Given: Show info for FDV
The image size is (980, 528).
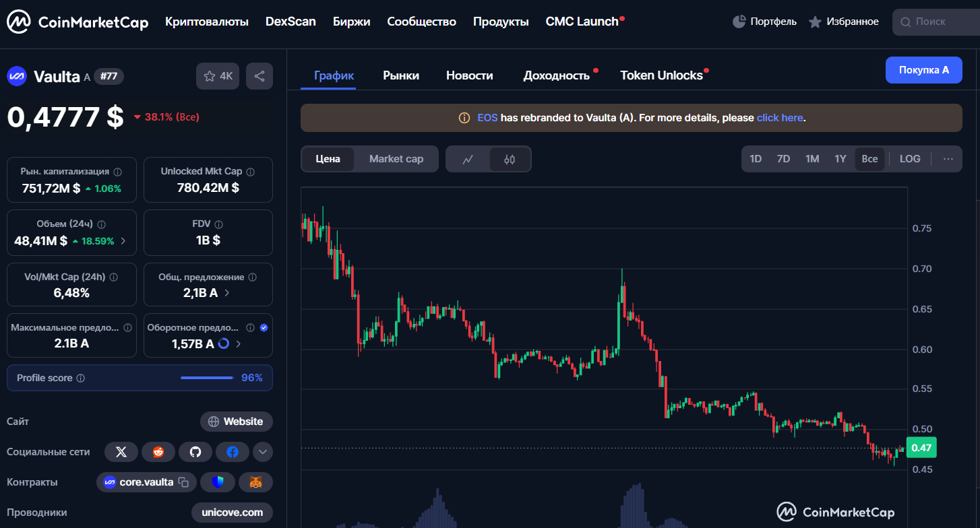Looking at the screenshot, I should coord(219,224).
